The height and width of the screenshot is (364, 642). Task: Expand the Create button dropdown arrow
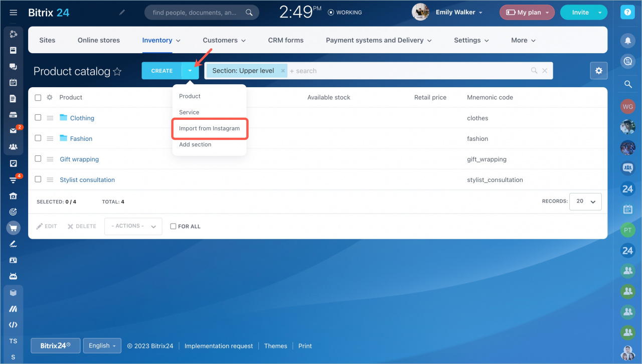click(x=190, y=71)
